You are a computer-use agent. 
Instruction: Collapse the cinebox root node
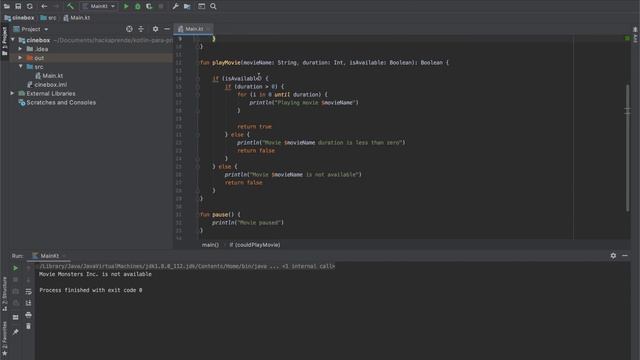(13, 40)
